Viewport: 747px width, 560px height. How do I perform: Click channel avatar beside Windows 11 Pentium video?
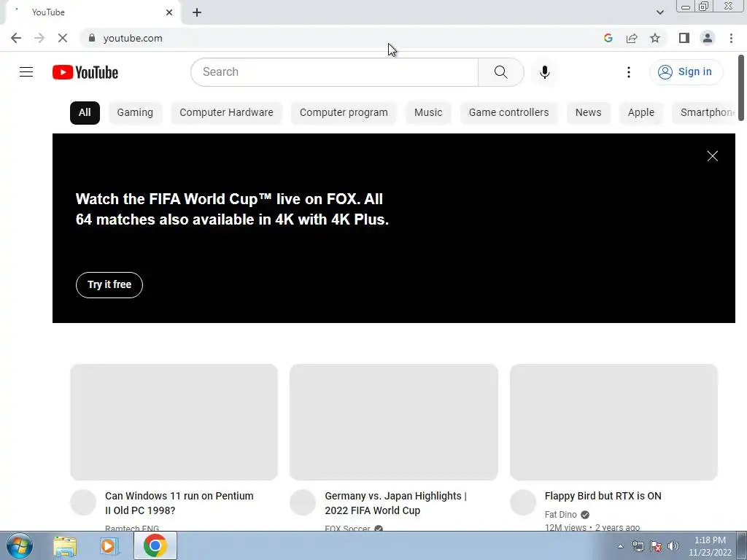(83, 502)
